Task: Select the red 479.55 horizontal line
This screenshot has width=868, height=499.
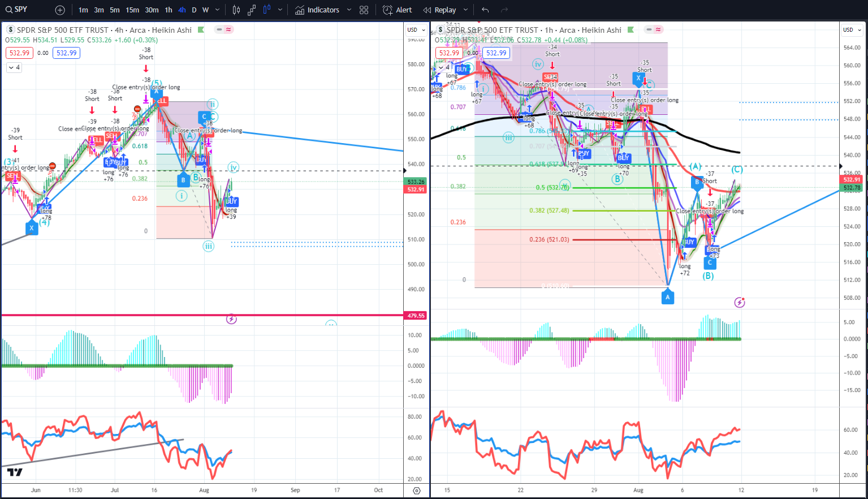Action: point(202,315)
